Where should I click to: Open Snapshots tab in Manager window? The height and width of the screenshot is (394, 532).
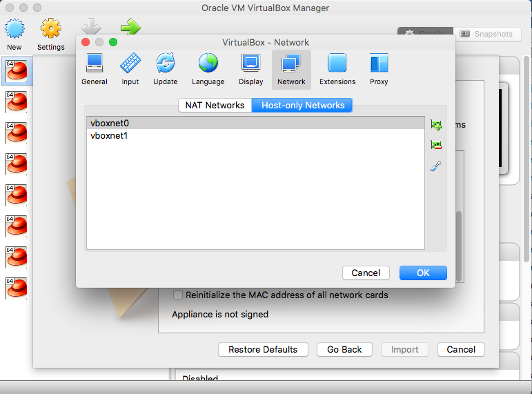tap(487, 34)
